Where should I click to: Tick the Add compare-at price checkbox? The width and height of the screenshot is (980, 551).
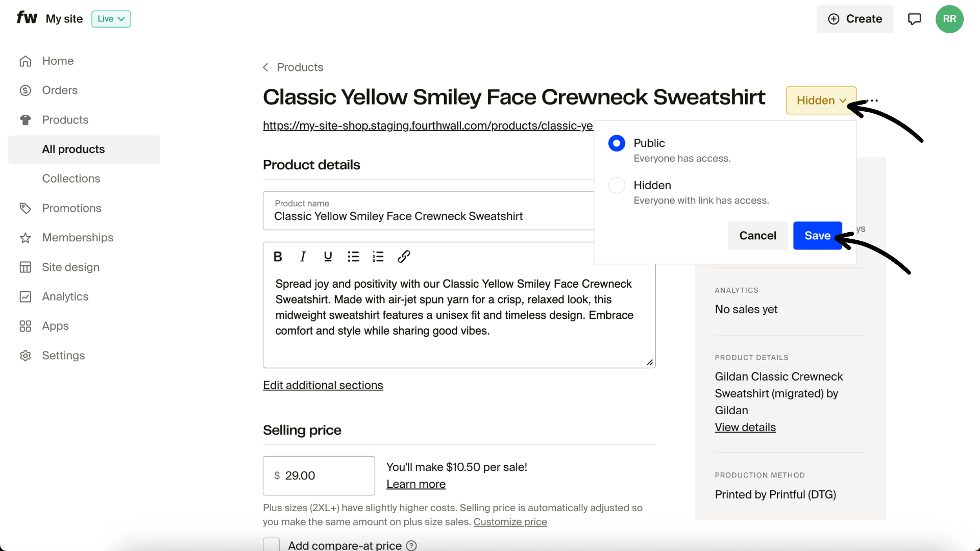[x=271, y=544]
